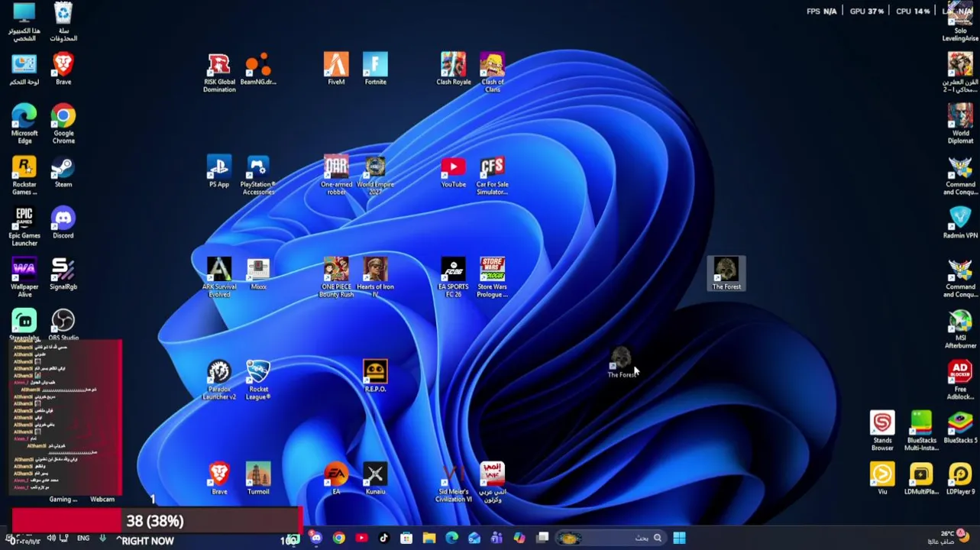Open ARK Survival Evolved desktop icon
Image resolution: width=980 pixels, height=550 pixels.
click(219, 279)
